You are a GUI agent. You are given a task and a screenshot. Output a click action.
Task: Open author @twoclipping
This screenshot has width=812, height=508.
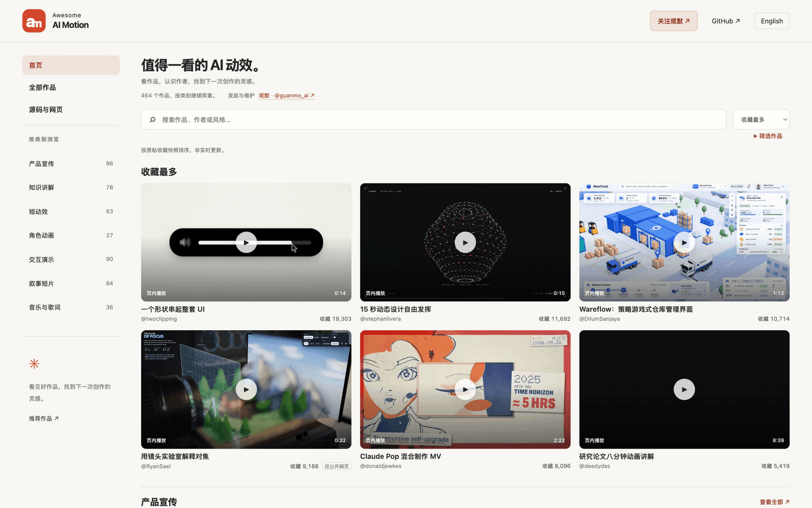click(x=159, y=319)
